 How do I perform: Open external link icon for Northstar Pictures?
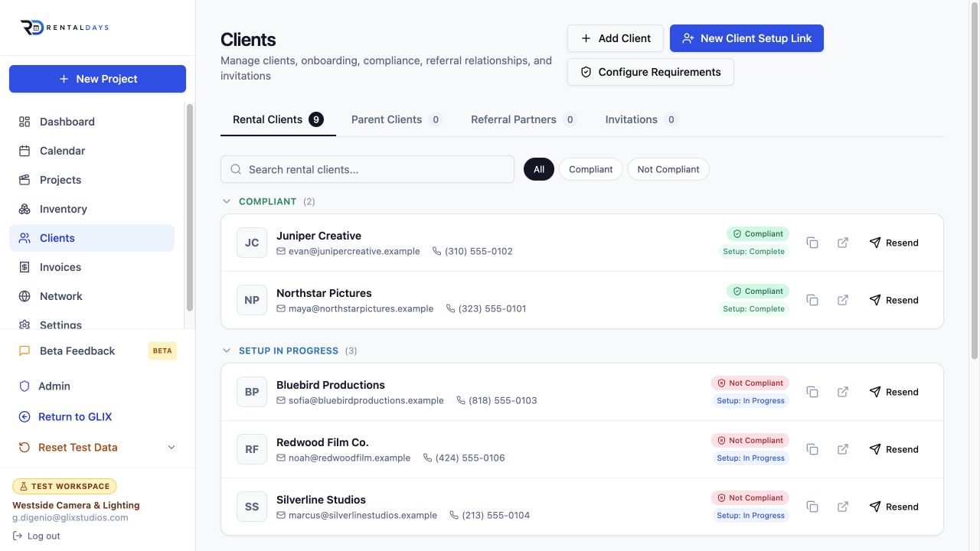(843, 300)
